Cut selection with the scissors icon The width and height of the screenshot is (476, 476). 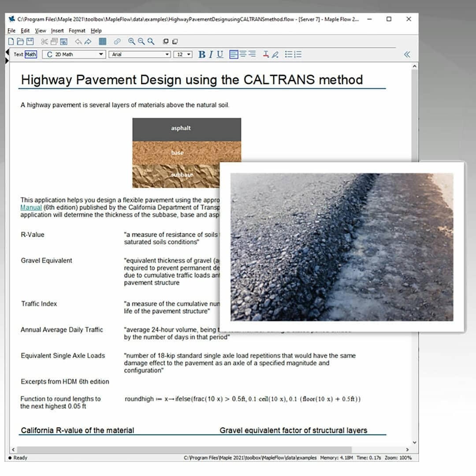pos(45,41)
